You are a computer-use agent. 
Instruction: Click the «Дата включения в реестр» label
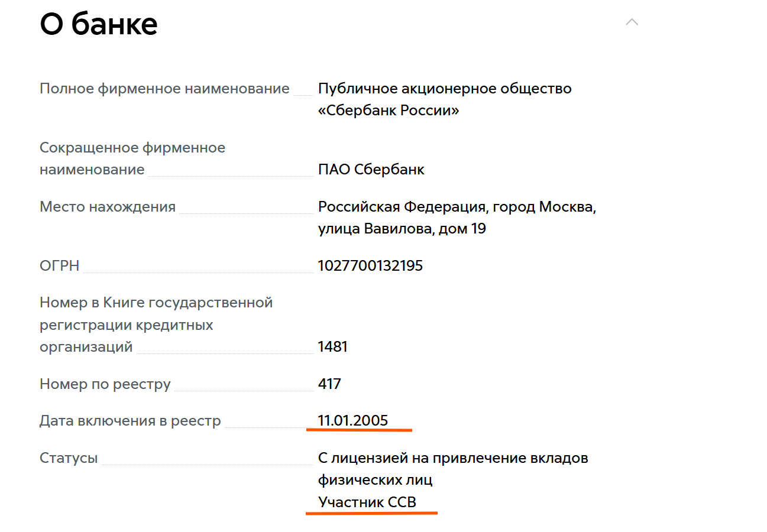(x=130, y=420)
